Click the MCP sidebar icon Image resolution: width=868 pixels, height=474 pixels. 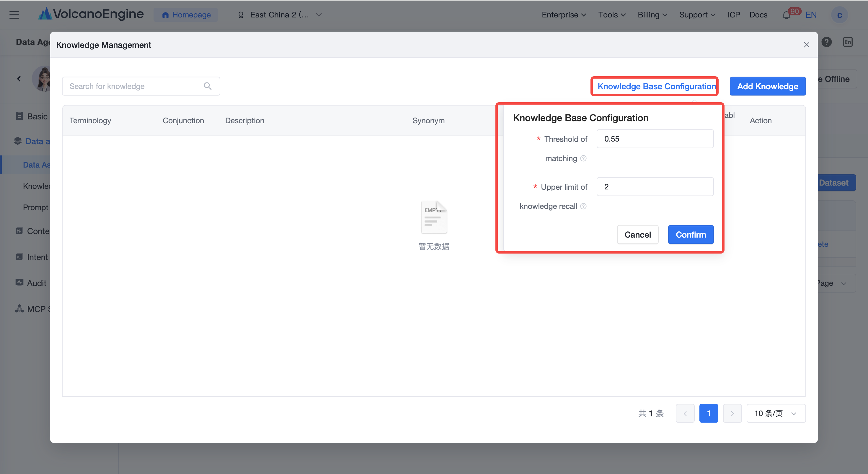click(19, 309)
